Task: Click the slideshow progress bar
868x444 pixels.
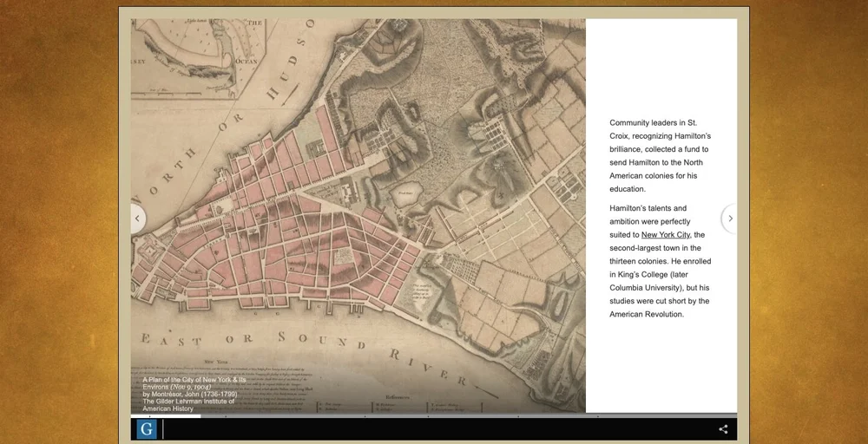Action: (433, 415)
